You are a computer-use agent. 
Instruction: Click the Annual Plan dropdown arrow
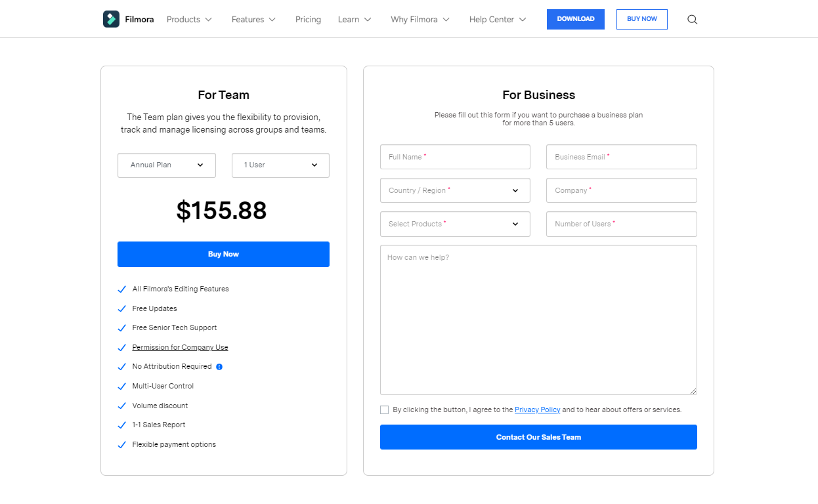[x=200, y=165]
